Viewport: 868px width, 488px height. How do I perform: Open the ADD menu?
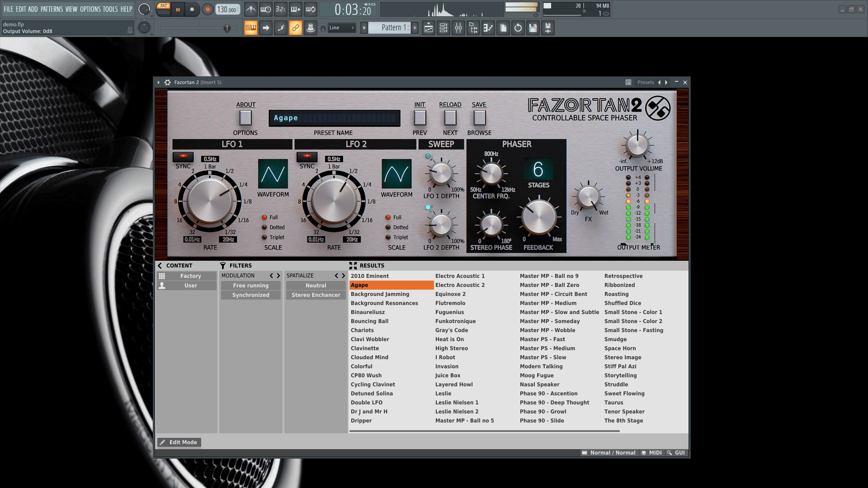click(33, 9)
